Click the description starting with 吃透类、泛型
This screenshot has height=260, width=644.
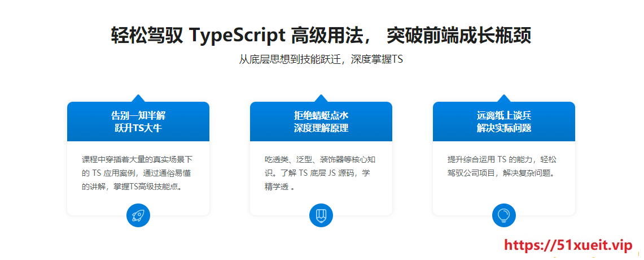pyautogui.click(x=321, y=173)
